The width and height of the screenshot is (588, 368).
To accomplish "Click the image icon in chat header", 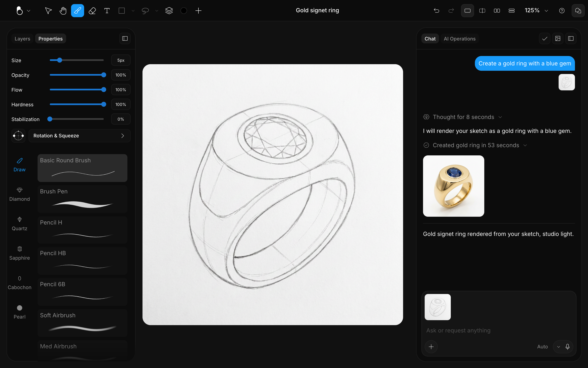I will pyautogui.click(x=558, y=38).
